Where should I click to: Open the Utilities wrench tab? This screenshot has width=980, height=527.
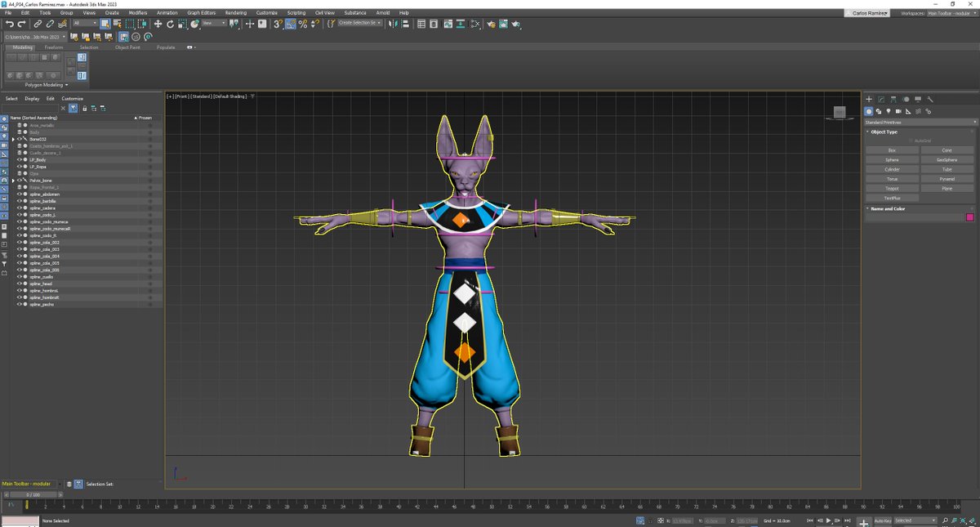click(x=929, y=99)
